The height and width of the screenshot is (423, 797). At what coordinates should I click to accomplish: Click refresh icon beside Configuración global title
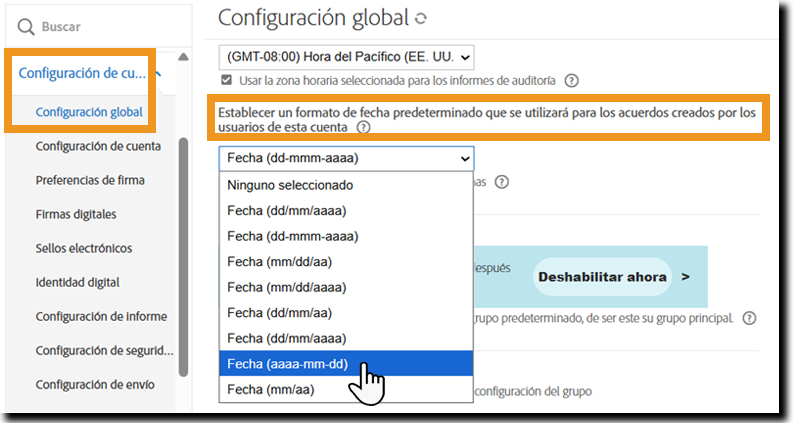pyautogui.click(x=421, y=19)
